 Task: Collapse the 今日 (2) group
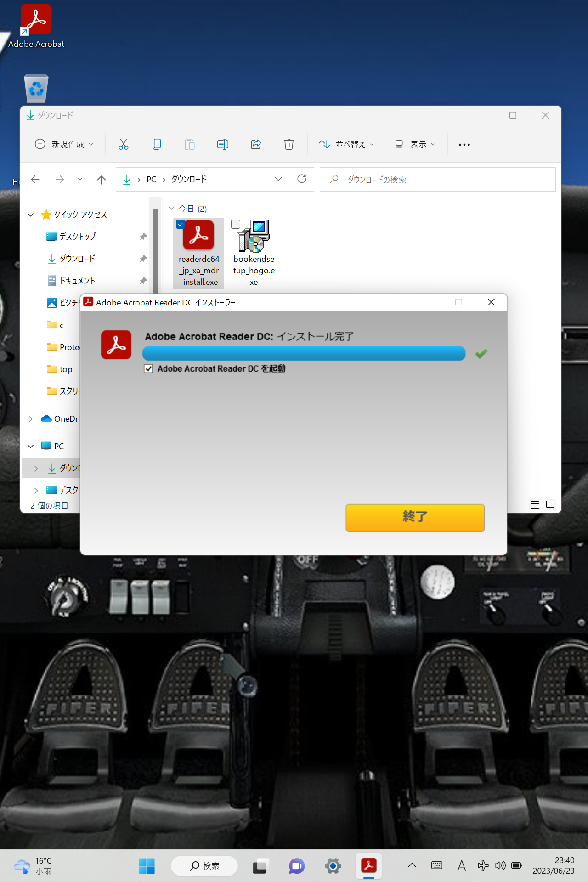pos(172,209)
